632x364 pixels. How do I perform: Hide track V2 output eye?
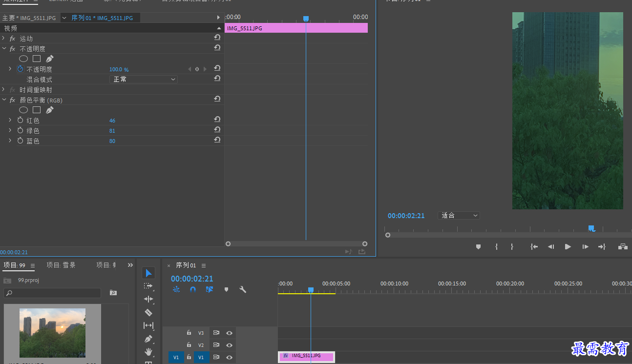point(229,345)
